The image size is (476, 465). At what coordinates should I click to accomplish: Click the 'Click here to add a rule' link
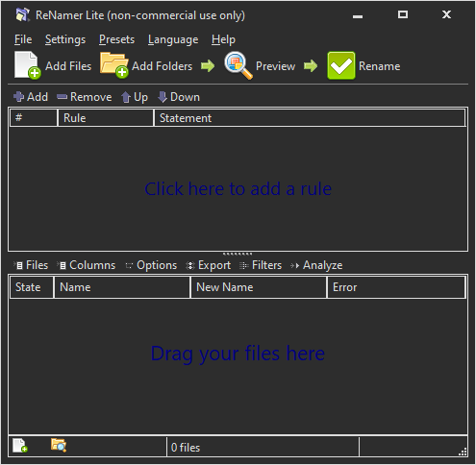[238, 188]
